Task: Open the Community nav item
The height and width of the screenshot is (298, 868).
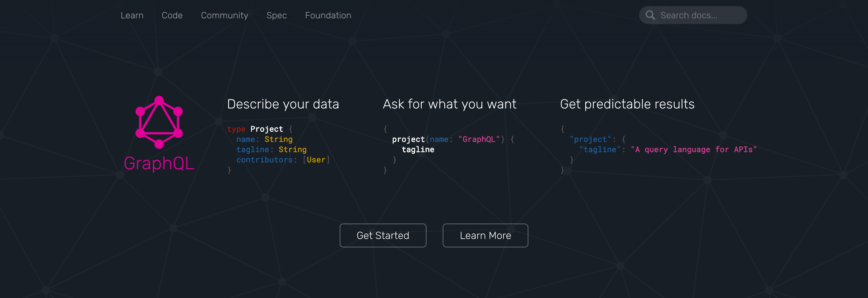Action: click(x=225, y=15)
